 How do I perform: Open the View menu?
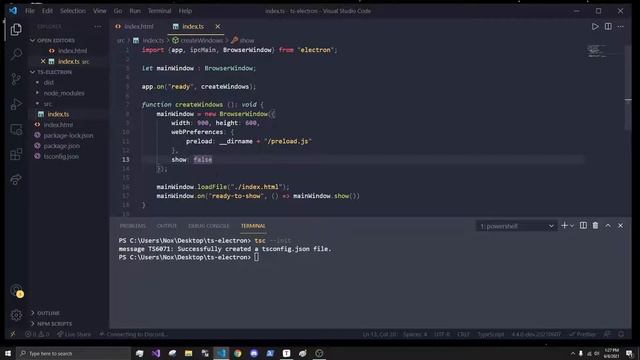click(100, 11)
